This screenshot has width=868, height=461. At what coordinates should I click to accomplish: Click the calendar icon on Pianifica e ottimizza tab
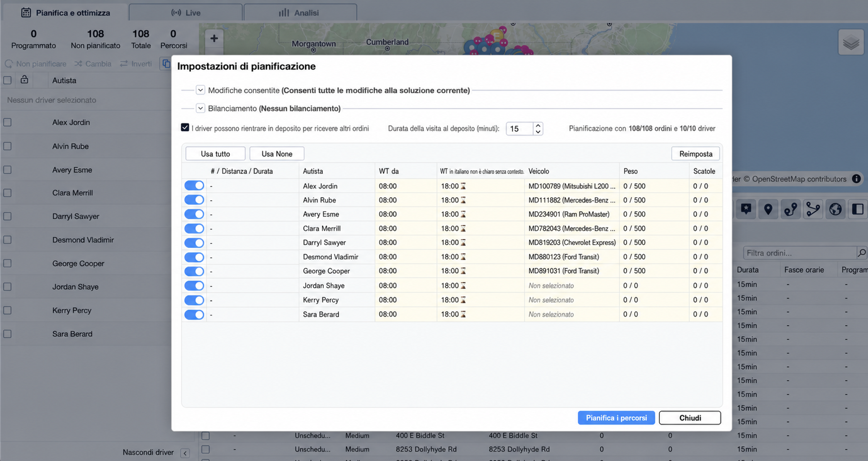[x=26, y=13]
